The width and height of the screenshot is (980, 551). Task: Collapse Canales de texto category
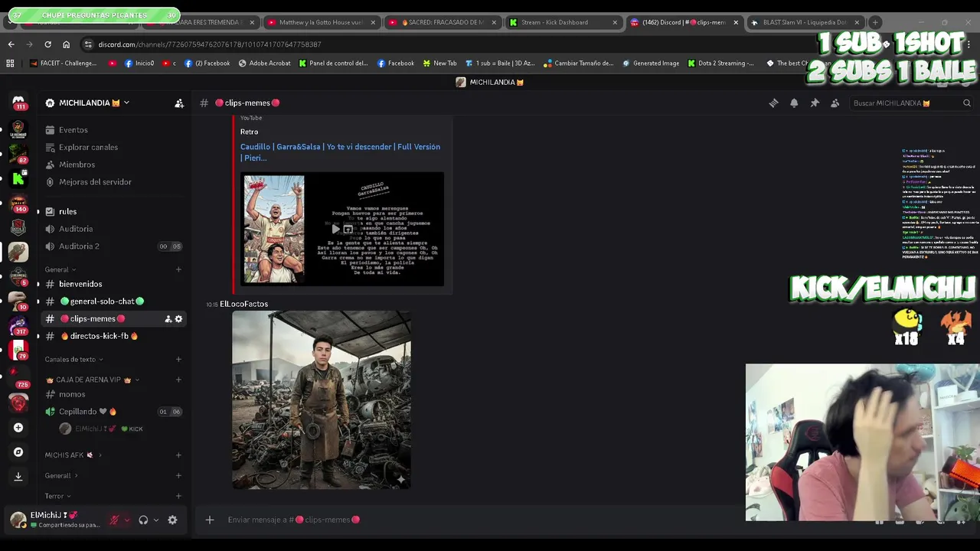74,359
